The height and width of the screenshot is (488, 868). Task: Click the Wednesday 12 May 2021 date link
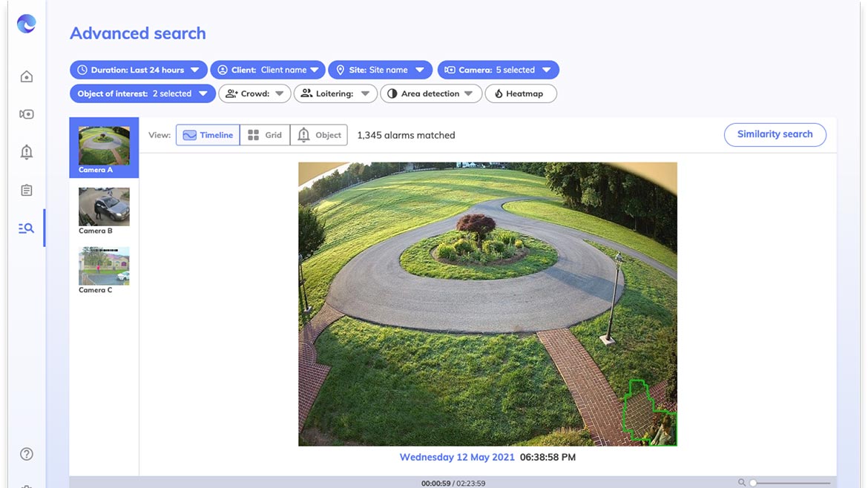pyautogui.click(x=457, y=457)
